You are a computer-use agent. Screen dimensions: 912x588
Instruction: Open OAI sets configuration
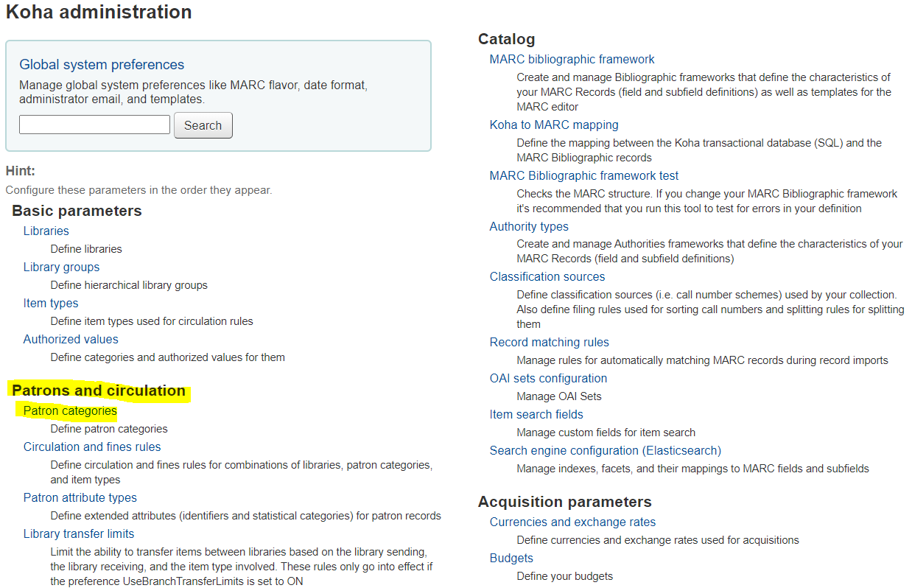click(x=549, y=378)
